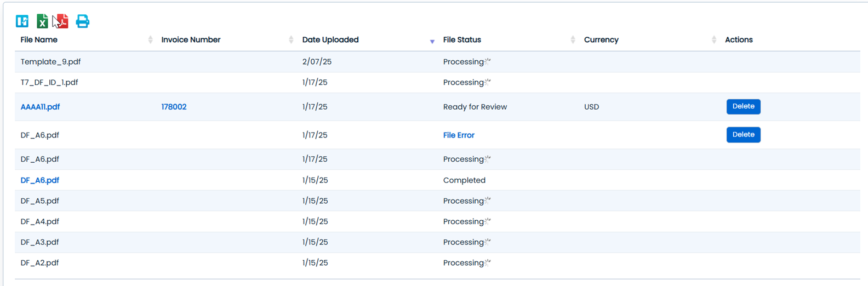This screenshot has height=286, width=868.
Task: View the File Error status details
Action: (x=459, y=135)
